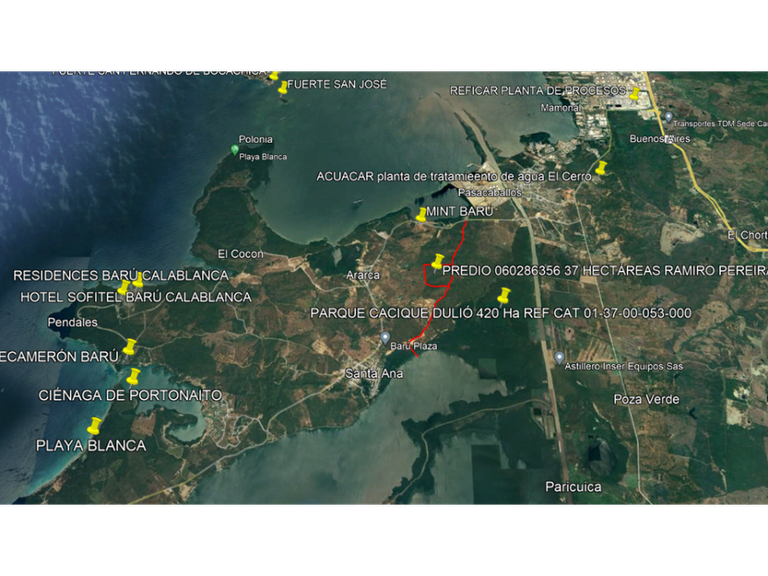
Task: Click the Poza Verde place label
Action: (x=647, y=399)
